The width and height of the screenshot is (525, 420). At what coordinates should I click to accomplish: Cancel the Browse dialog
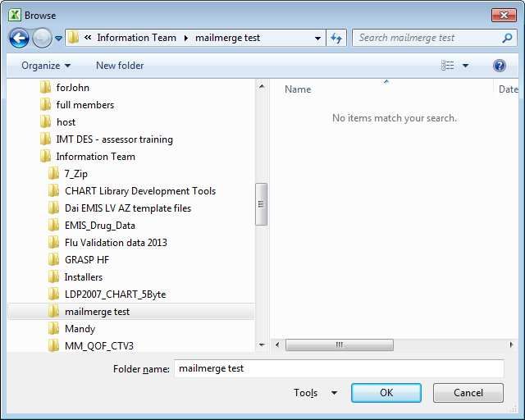[x=468, y=393]
